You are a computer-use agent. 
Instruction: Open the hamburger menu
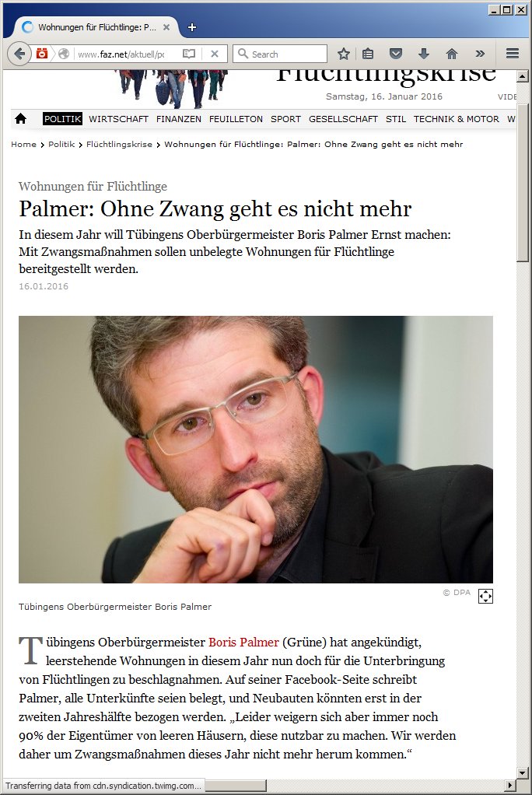coord(513,54)
